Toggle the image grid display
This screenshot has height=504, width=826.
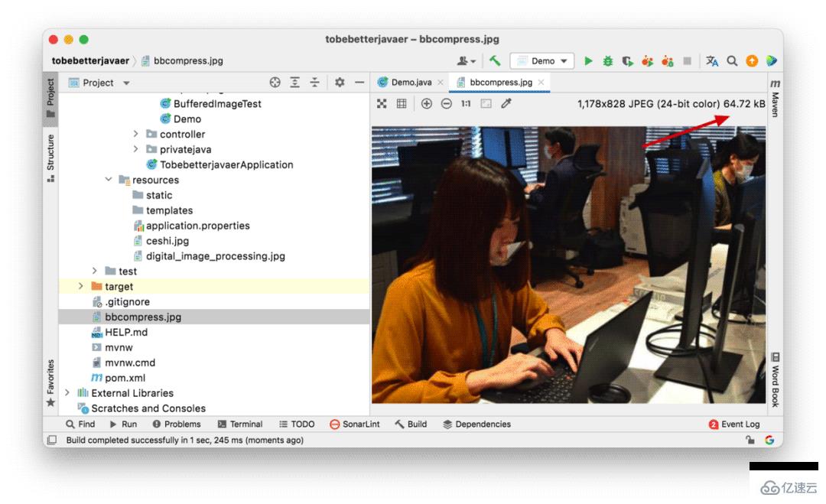(402, 104)
